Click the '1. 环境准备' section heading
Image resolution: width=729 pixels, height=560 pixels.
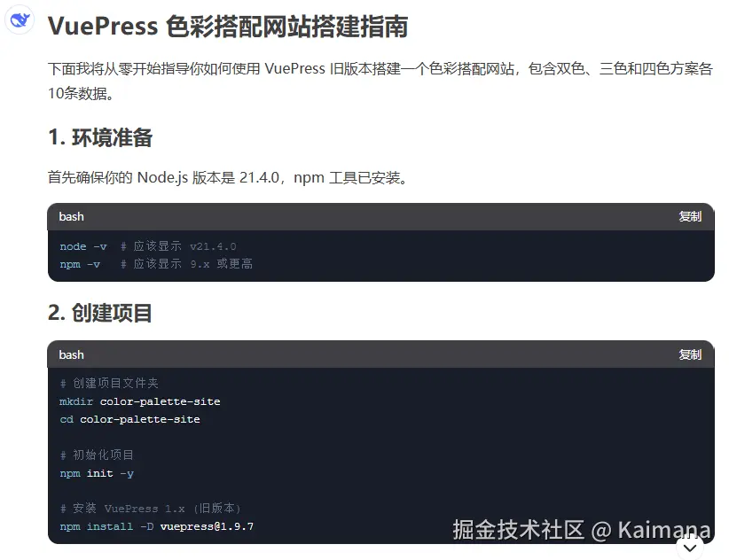[x=100, y=137]
